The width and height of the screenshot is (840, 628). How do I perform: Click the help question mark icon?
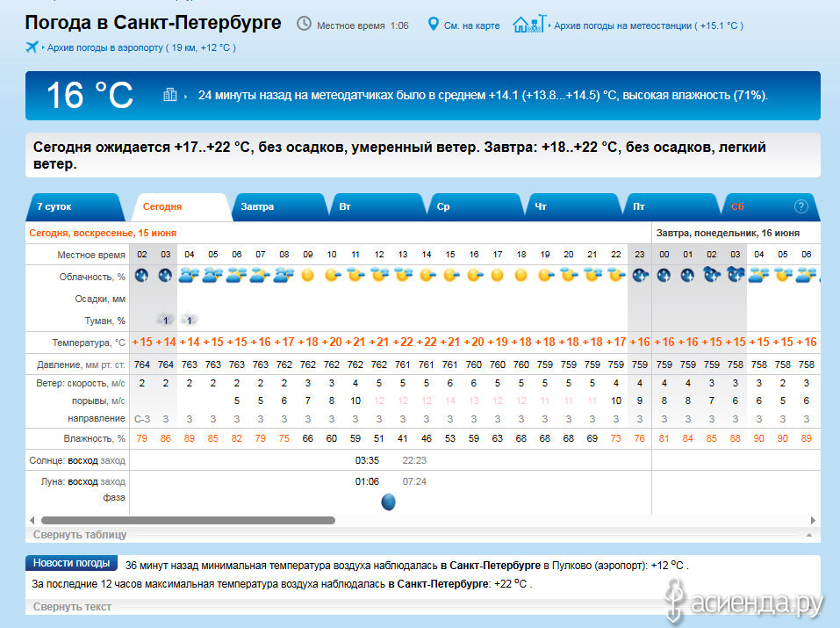click(801, 206)
